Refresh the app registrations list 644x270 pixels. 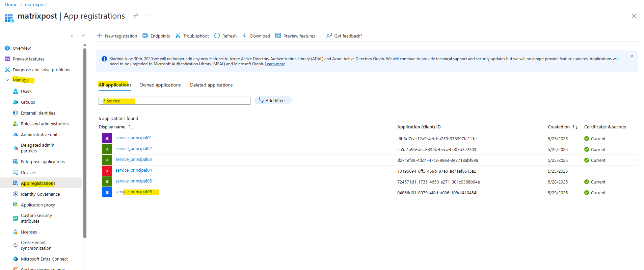[x=225, y=36]
